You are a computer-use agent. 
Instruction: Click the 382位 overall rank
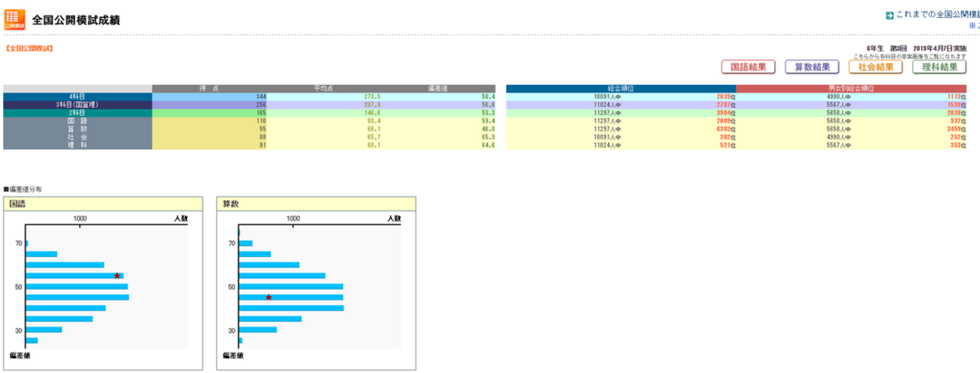[727, 137]
